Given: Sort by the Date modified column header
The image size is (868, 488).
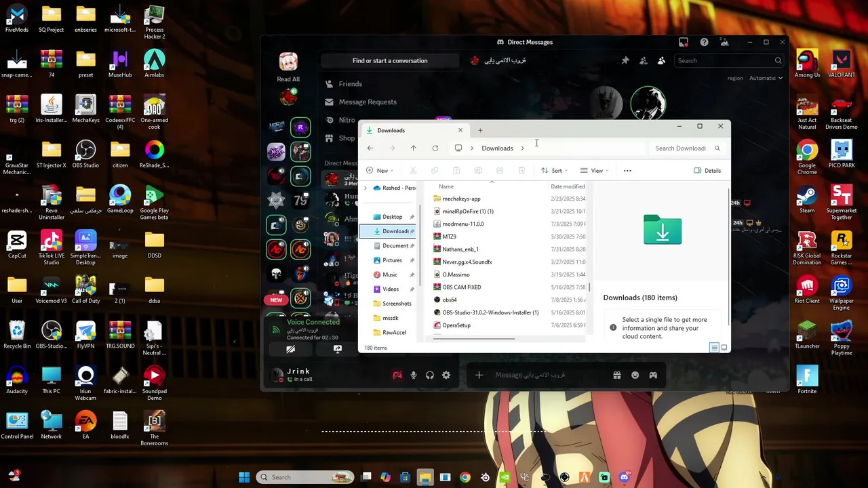Looking at the screenshot, I should 568,186.
